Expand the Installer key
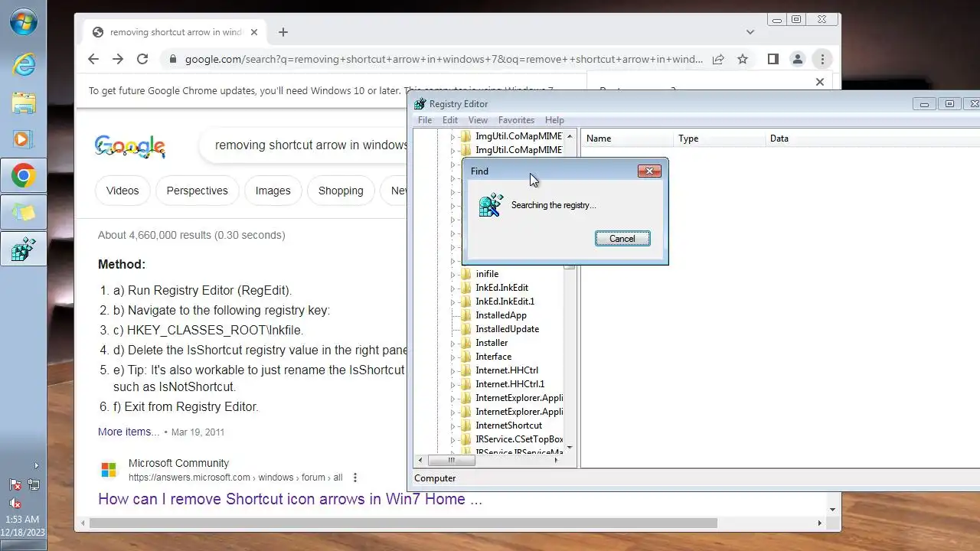The image size is (980, 551). [x=452, y=343]
